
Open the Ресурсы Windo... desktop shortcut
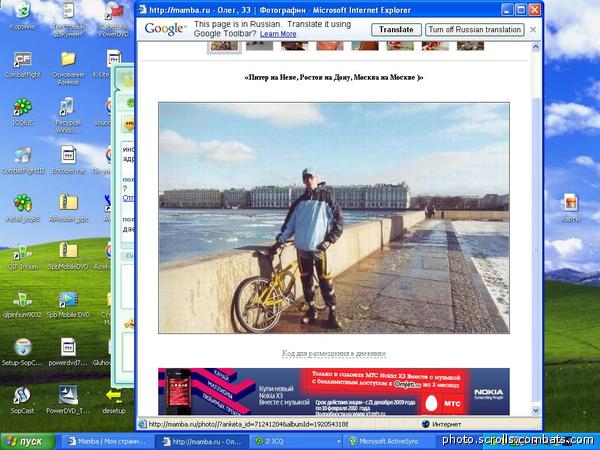click(x=68, y=115)
